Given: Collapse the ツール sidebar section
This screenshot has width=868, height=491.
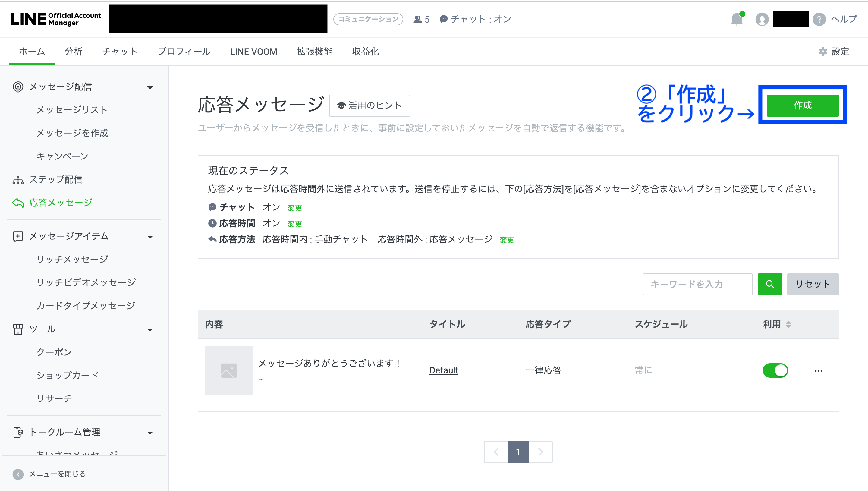Looking at the screenshot, I should tap(150, 329).
